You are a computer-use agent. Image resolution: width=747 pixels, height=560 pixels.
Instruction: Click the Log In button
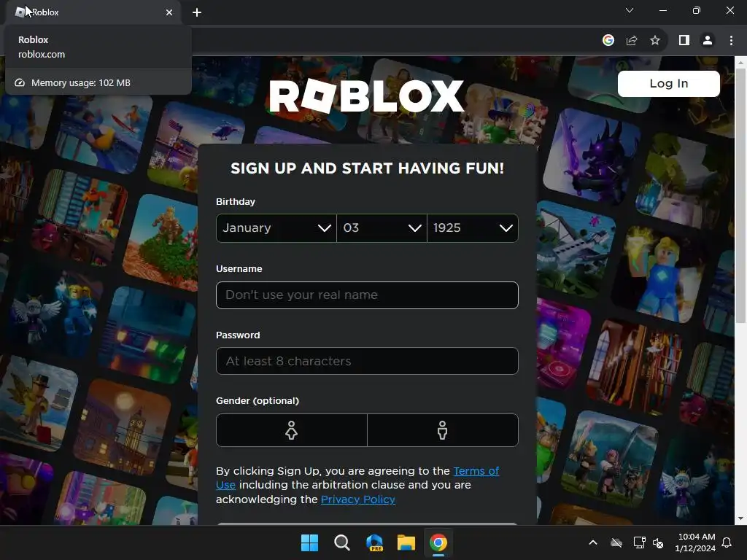pyautogui.click(x=668, y=84)
